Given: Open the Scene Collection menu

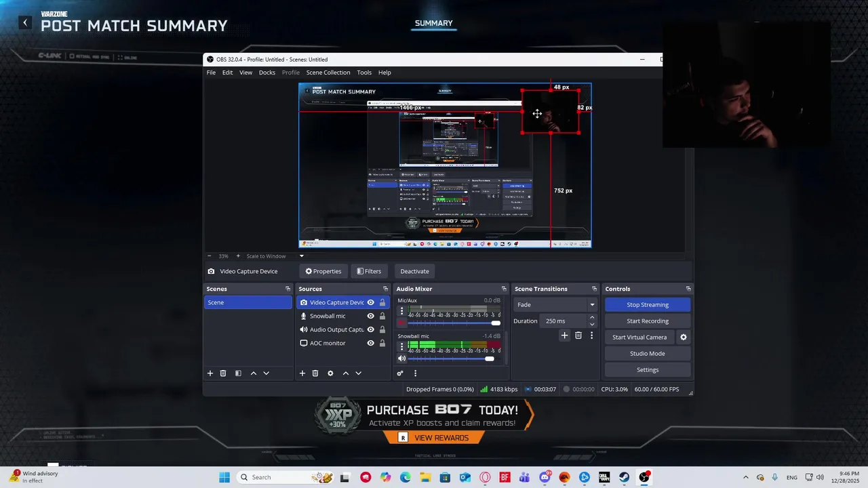Looking at the screenshot, I should pyautogui.click(x=328, y=73).
